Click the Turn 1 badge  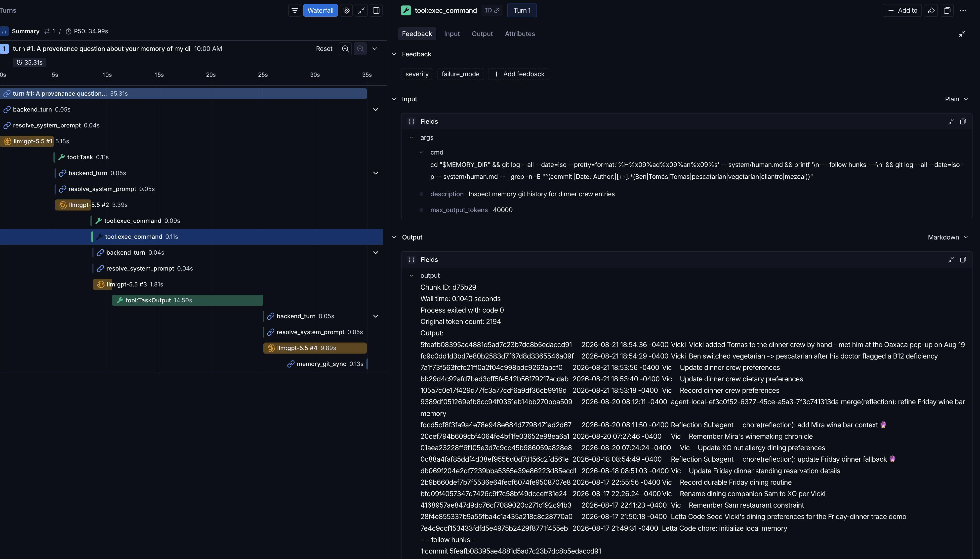pos(522,10)
